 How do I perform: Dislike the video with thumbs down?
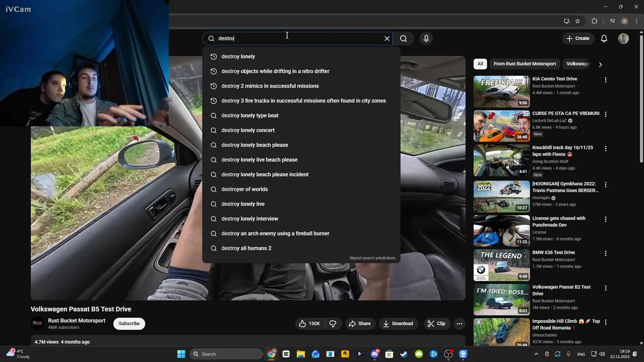[333, 324]
